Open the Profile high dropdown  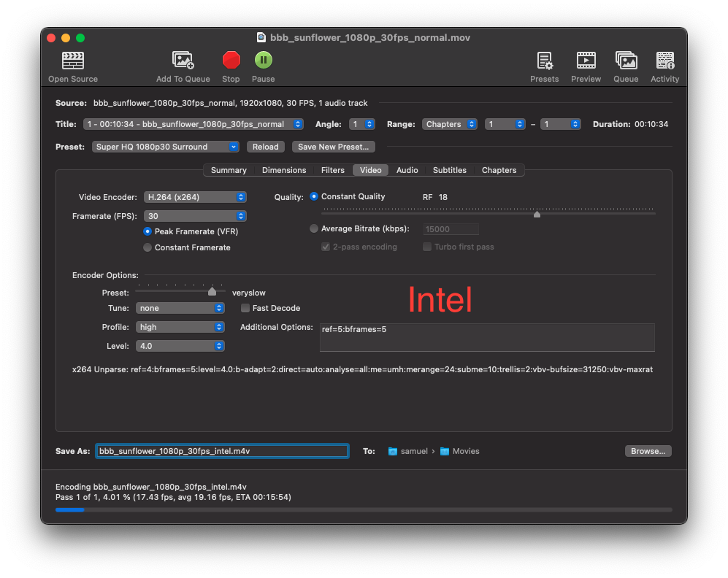point(180,327)
